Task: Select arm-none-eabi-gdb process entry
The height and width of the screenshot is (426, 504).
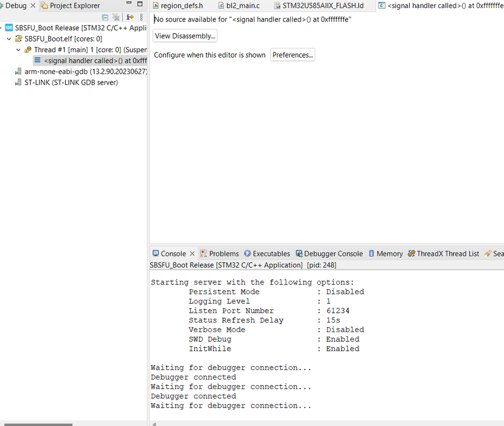Action: point(81,71)
